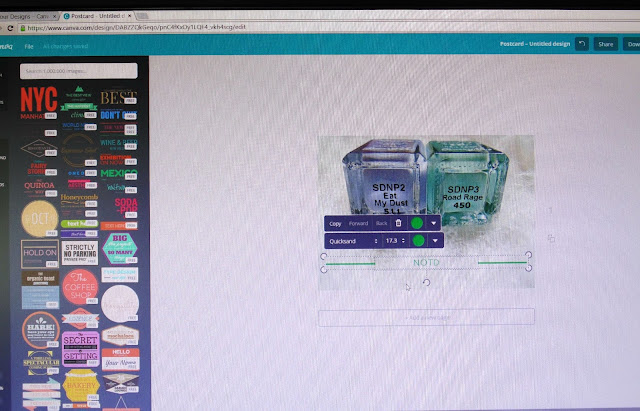This screenshot has height=411, width=640.
Task: Choose the QUINOA text template
Action: (39, 188)
